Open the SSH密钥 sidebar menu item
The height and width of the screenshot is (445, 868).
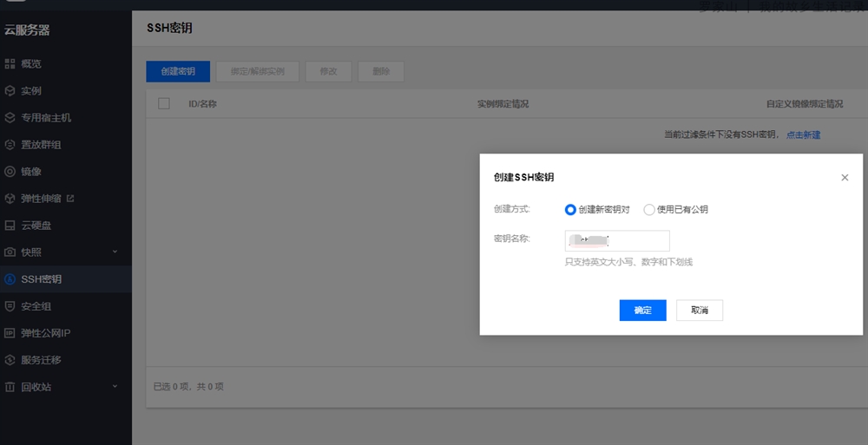click(41, 279)
